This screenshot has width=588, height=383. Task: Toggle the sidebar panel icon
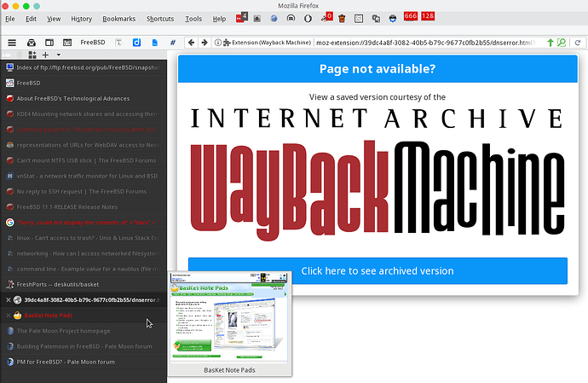pyautogui.click(x=49, y=43)
